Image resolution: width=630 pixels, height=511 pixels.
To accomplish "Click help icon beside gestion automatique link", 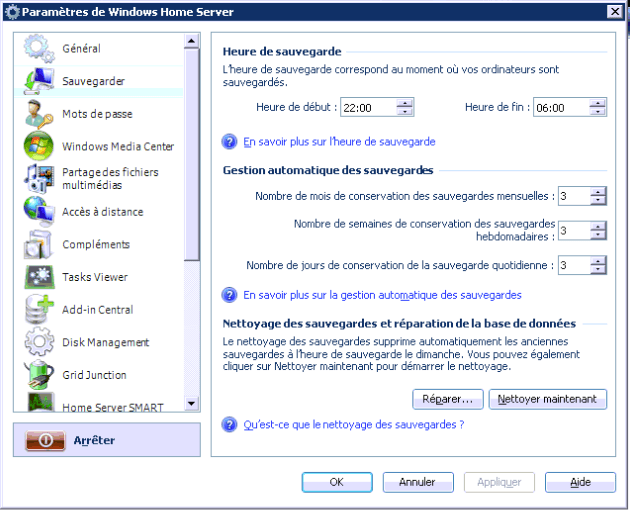I will pyautogui.click(x=229, y=295).
